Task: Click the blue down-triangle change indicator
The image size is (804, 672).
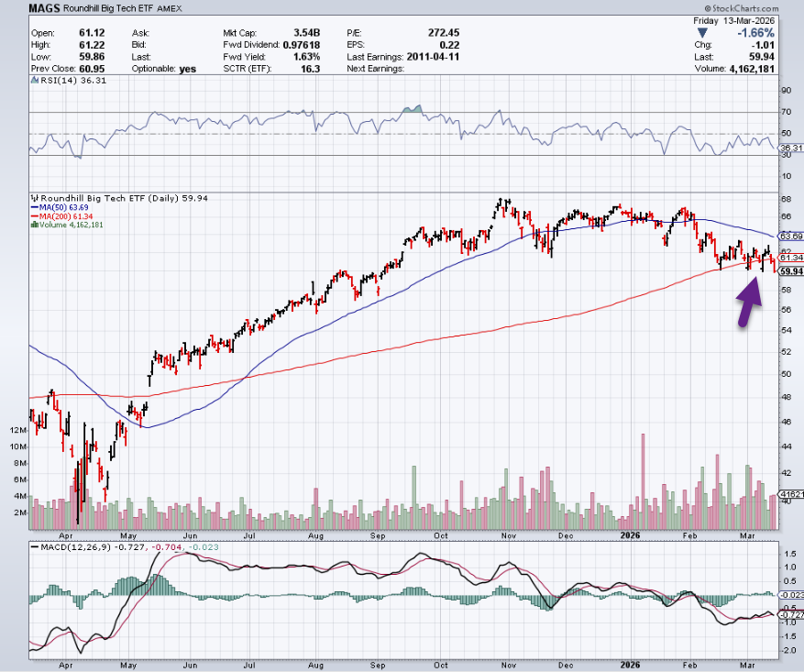Action: click(701, 33)
